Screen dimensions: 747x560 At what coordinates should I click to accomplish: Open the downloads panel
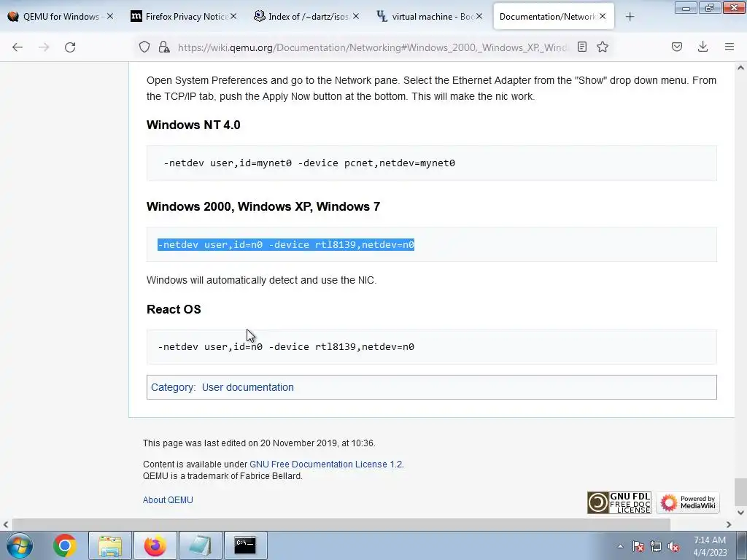pyautogui.click(x=703, y=47)
